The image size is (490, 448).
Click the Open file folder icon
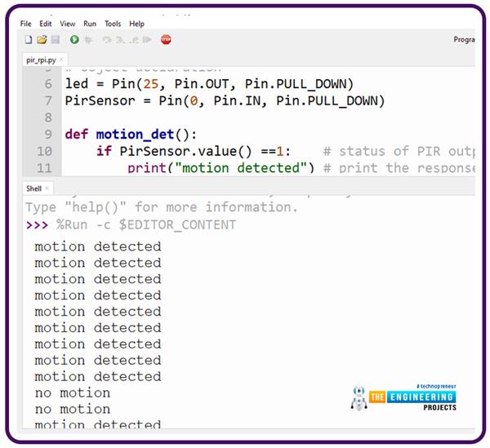pyautogui.click(x=42, y=40)
